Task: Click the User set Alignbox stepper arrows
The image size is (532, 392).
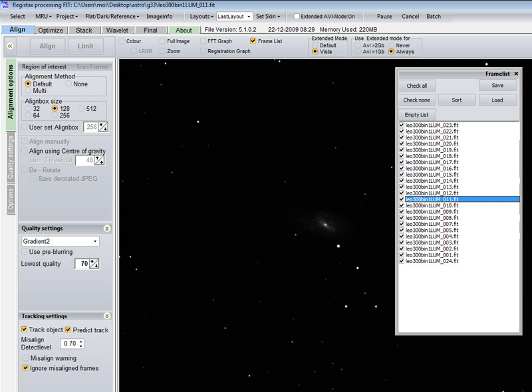Action: pyautogui.click(x=103, y=127)
